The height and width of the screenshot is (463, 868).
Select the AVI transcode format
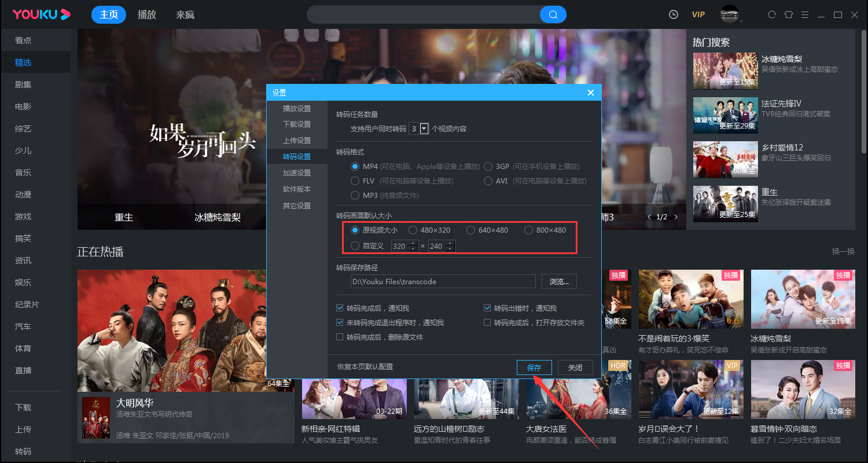point(488,181)
